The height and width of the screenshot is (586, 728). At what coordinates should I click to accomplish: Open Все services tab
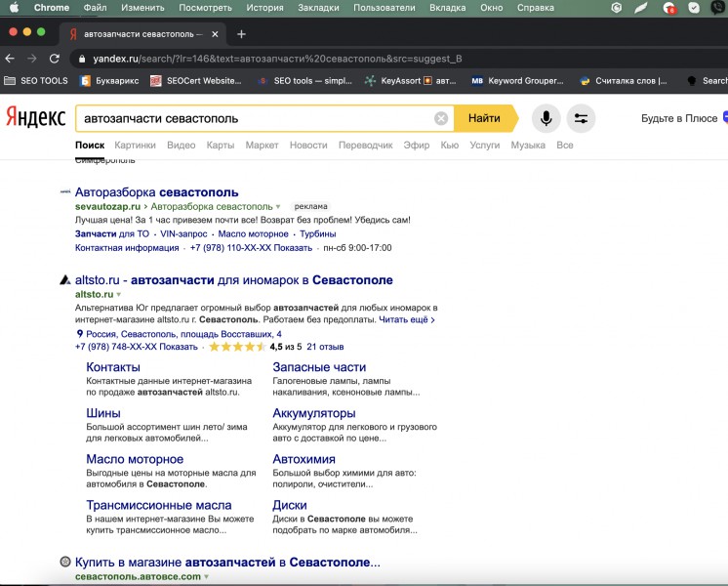tap(565, 145)
